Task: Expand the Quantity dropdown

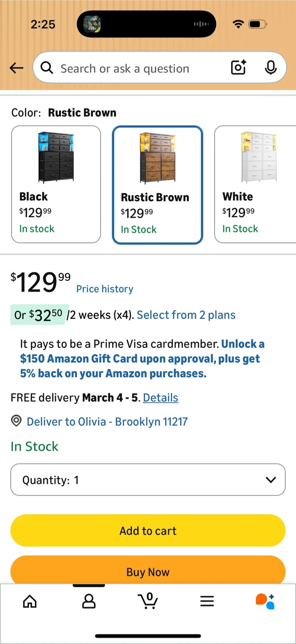Action: (x=148, y=480)
